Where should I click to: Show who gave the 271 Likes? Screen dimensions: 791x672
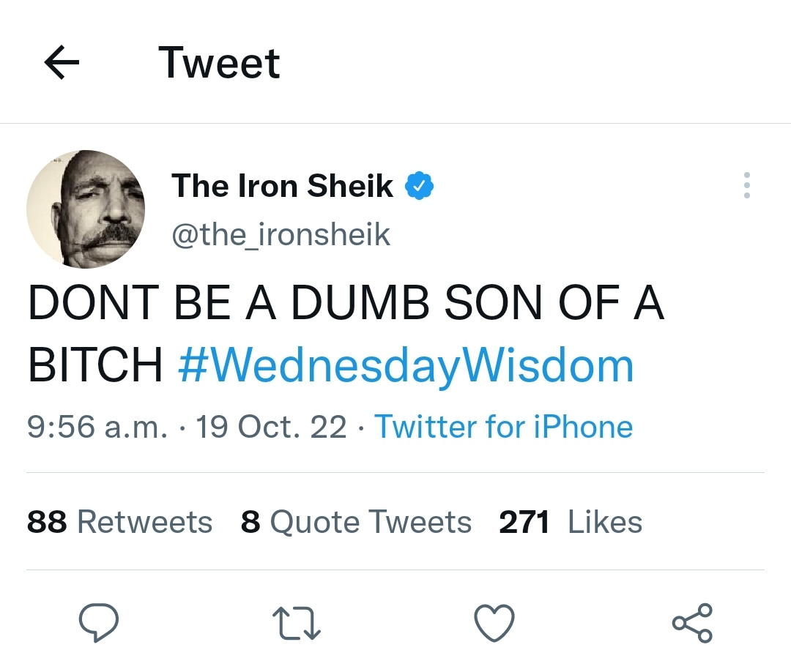(x=571, y=523)
